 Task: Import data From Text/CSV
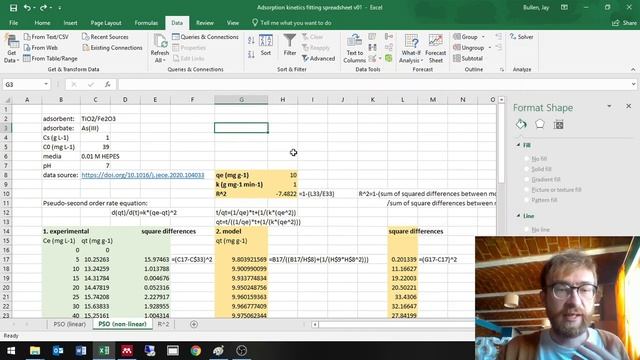pos(46,37)
